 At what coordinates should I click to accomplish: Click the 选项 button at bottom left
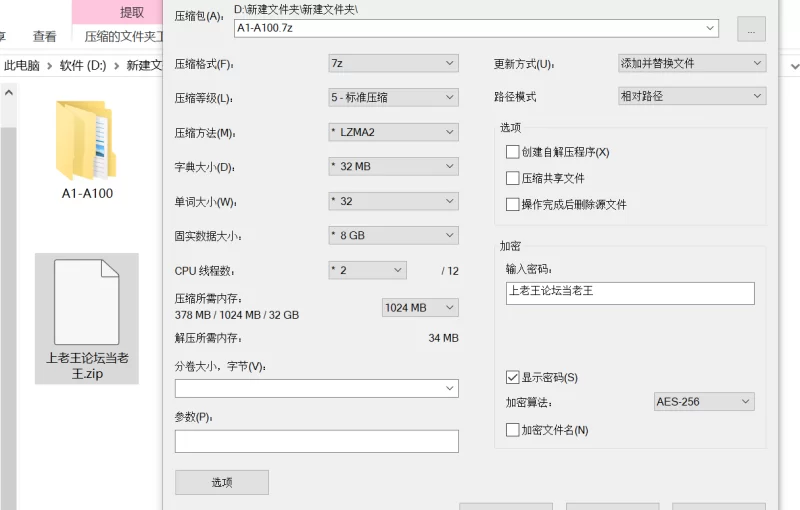(x=222, y=482)
